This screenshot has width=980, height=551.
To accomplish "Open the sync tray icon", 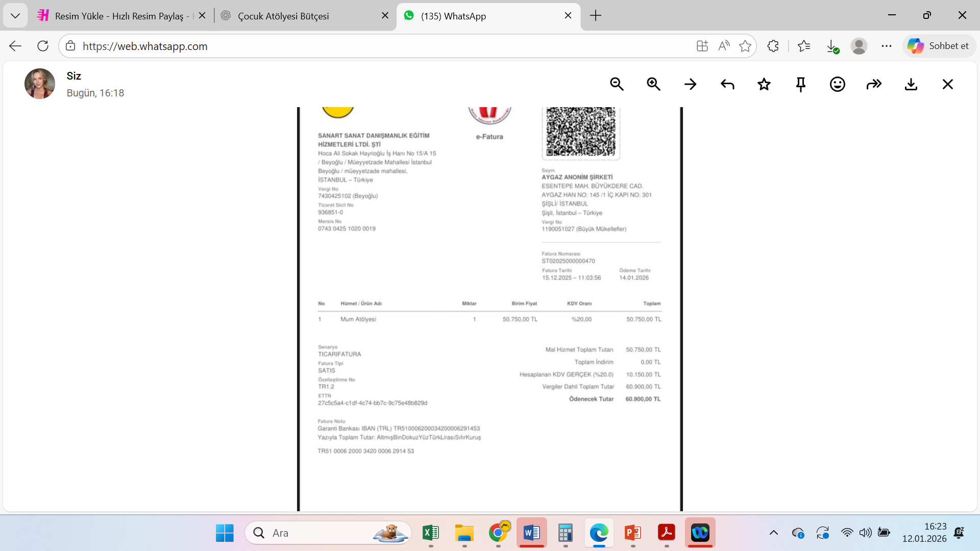I will point(823,533).
